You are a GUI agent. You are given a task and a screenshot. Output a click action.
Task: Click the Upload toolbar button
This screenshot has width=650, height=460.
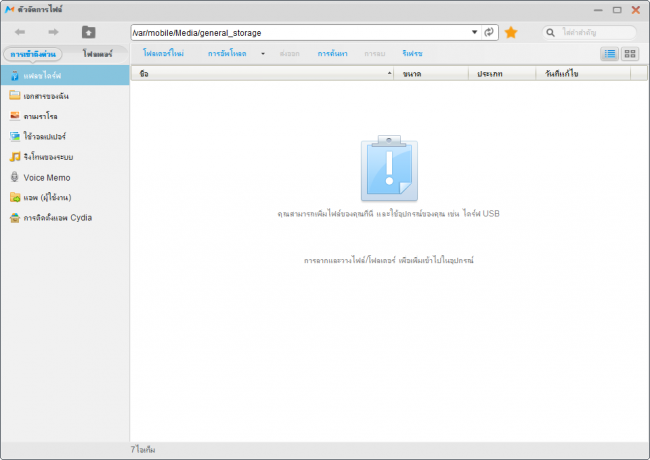pyautogui.click(x=227, y=53)
